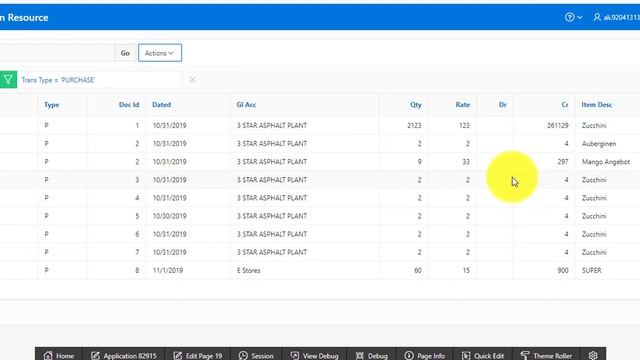Click the '11/1/2019' date cell
640x360 pixels.
[x=168, y=270]
